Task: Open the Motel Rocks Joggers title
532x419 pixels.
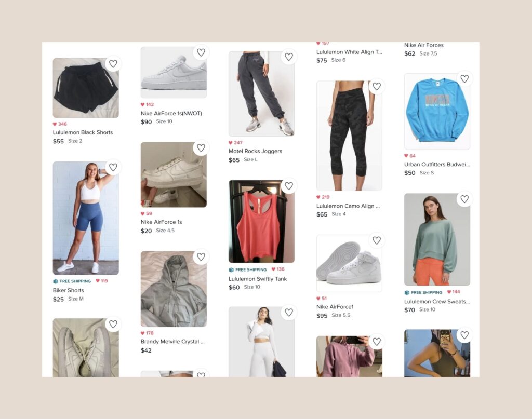Action: coord(255,151)
